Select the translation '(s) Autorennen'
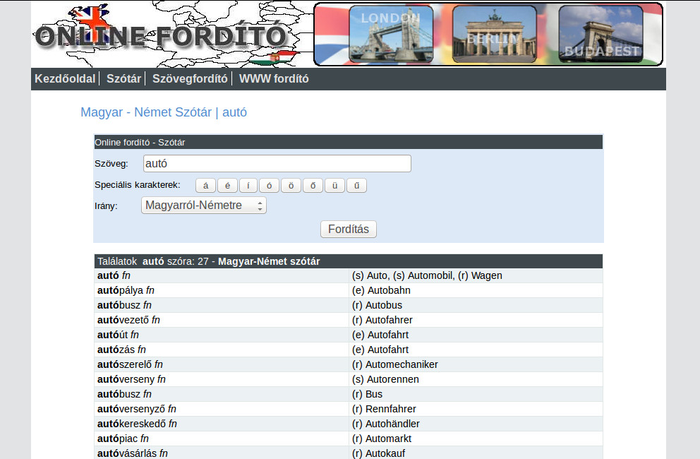Screen dimensions: 700x459 point(385,379)
